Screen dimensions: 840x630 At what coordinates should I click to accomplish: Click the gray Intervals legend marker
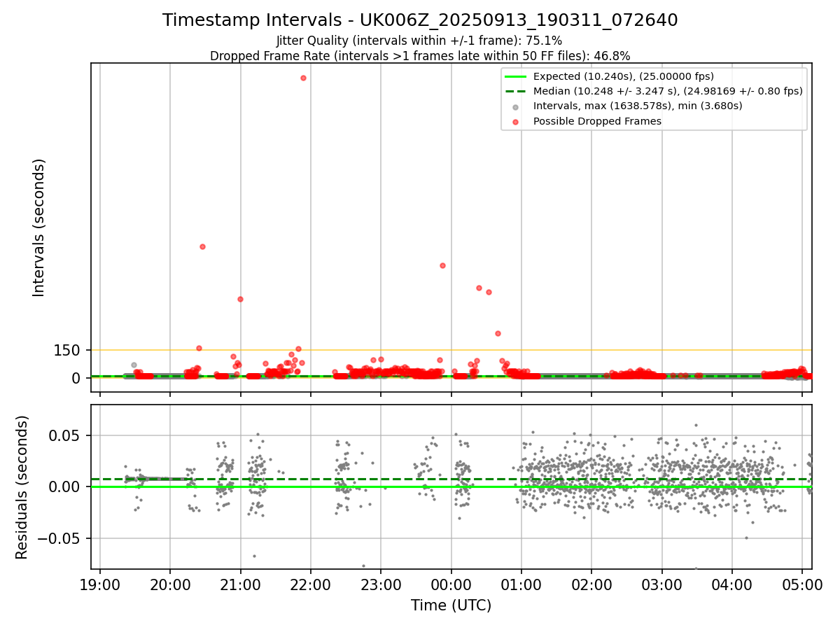point(515,106)
